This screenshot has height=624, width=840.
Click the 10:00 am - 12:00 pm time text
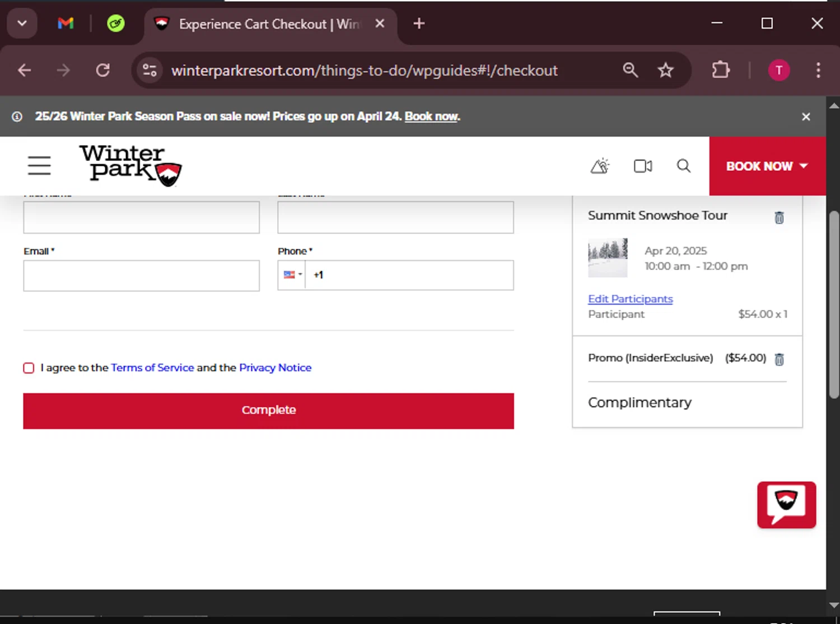tap(696, 266)
